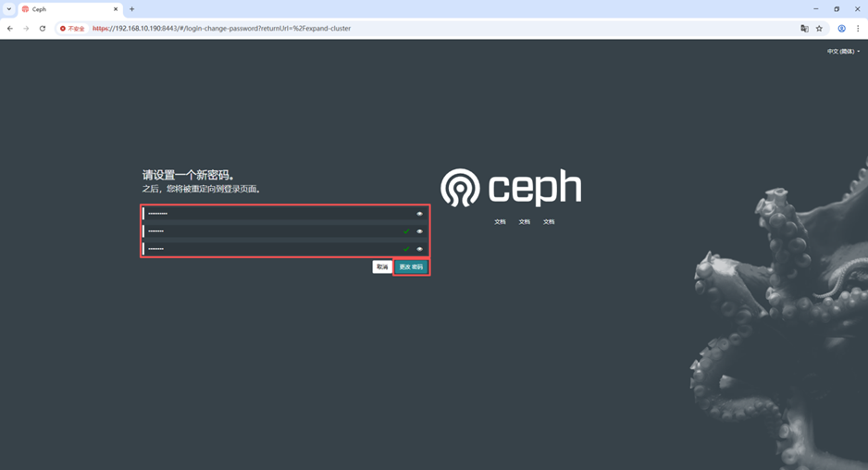Reveal new password in the second field
Image resolution: width=868 pixels, height=470 pixels.
point(419,231)
